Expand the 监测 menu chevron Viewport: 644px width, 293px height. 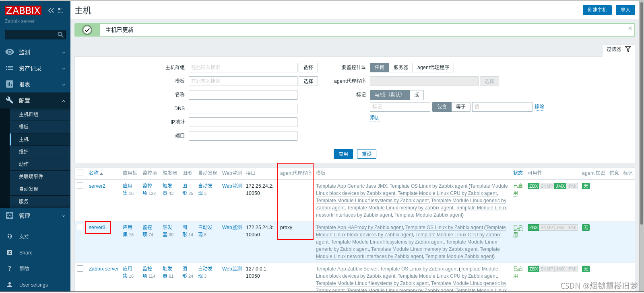pos(64,52)
